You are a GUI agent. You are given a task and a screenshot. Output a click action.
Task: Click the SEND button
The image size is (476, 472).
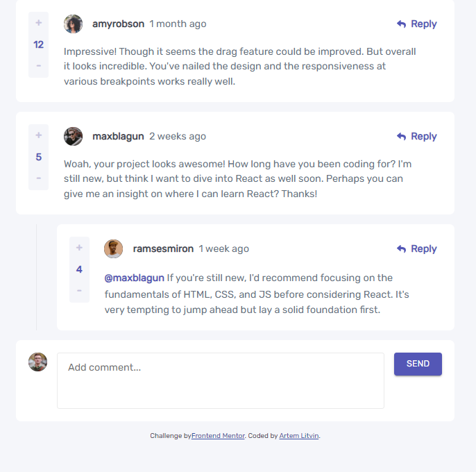coord(418,364)
